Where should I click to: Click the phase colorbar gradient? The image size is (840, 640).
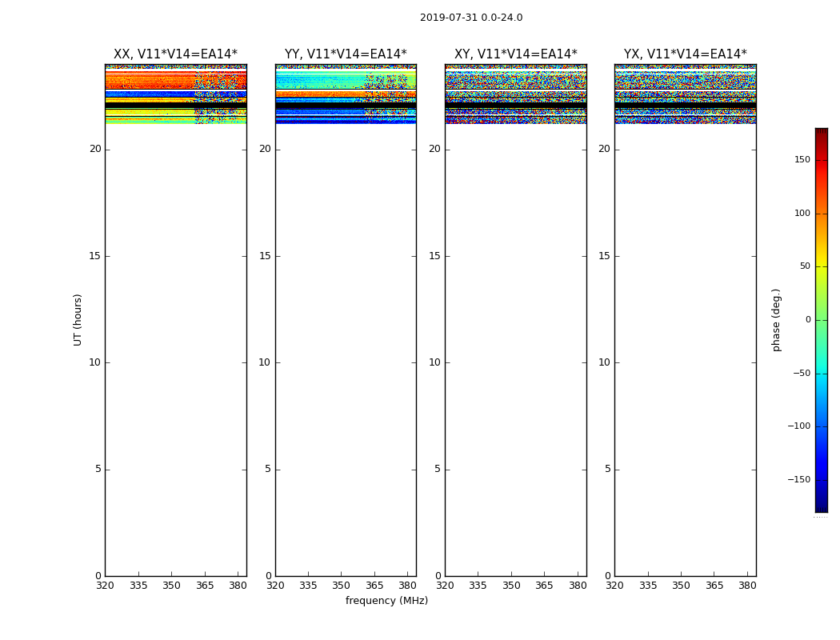[x=822, y=320]
